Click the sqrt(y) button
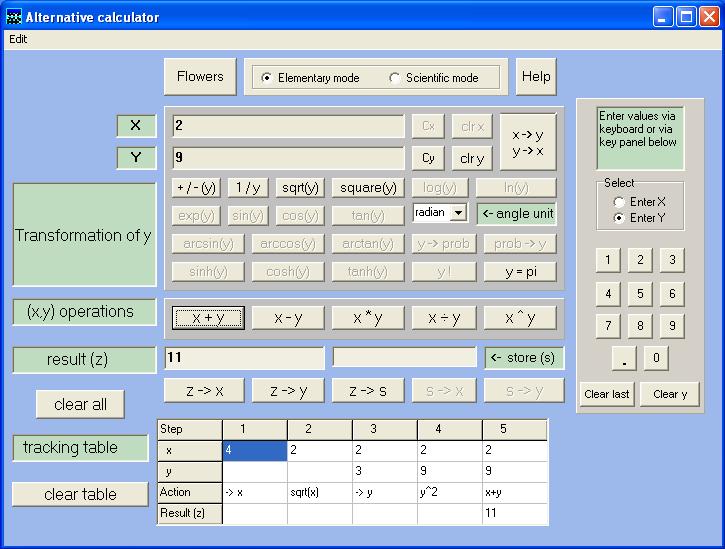The height and width of the screenshot is (549, 725). point(300,188)
